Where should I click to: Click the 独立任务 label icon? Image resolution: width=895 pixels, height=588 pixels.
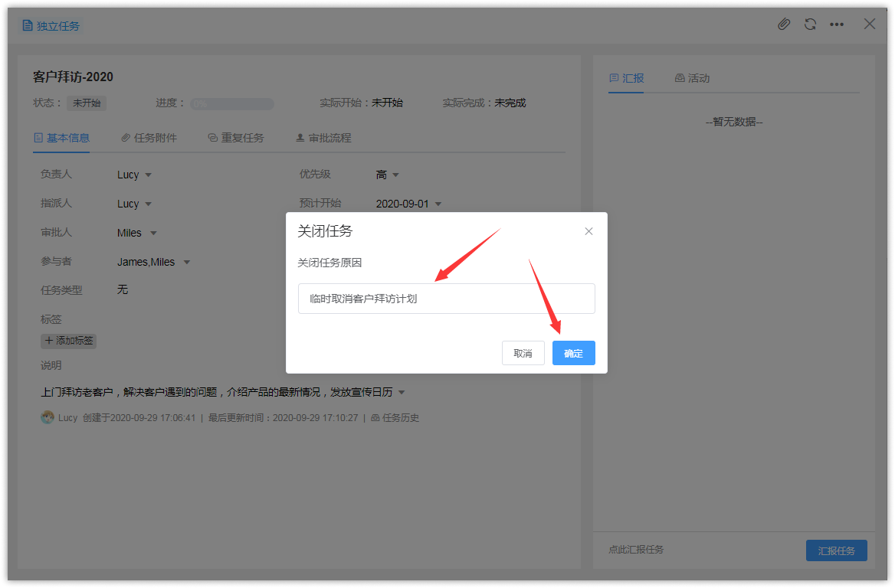pyautogui.click(x=28, y=26)
